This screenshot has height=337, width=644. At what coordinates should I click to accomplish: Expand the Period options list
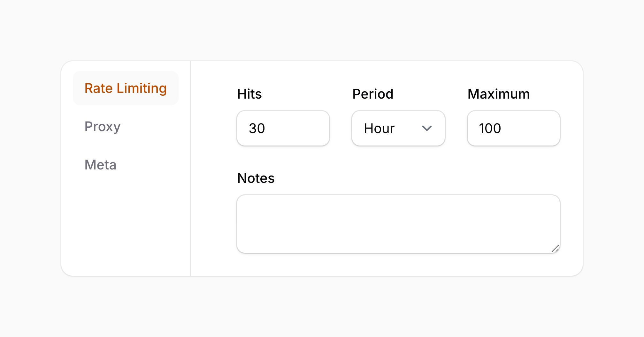click(398, 128)
